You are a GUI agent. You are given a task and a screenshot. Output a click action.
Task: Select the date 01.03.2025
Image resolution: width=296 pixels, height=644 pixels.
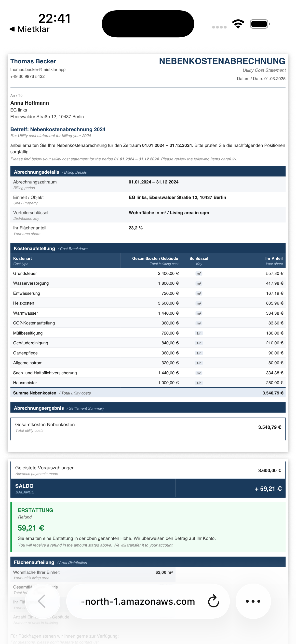(x=275, y=79)
